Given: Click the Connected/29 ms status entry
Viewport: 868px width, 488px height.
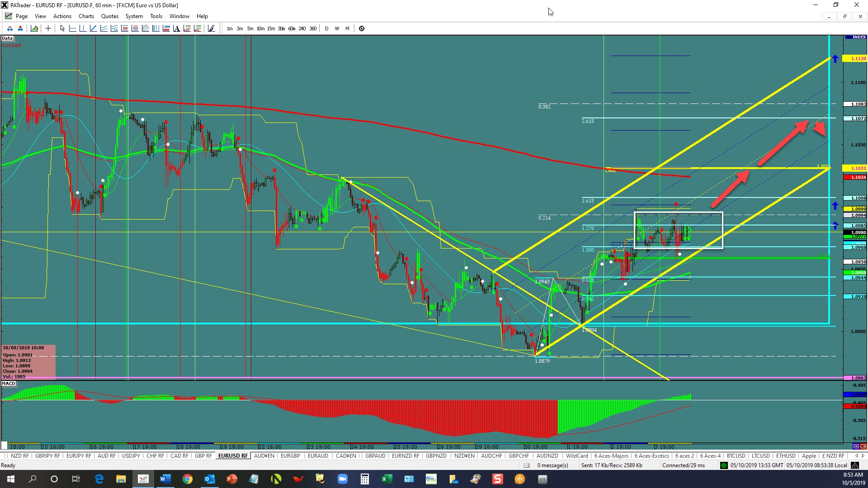Looking at the screenshot, I should click(684, 465).
